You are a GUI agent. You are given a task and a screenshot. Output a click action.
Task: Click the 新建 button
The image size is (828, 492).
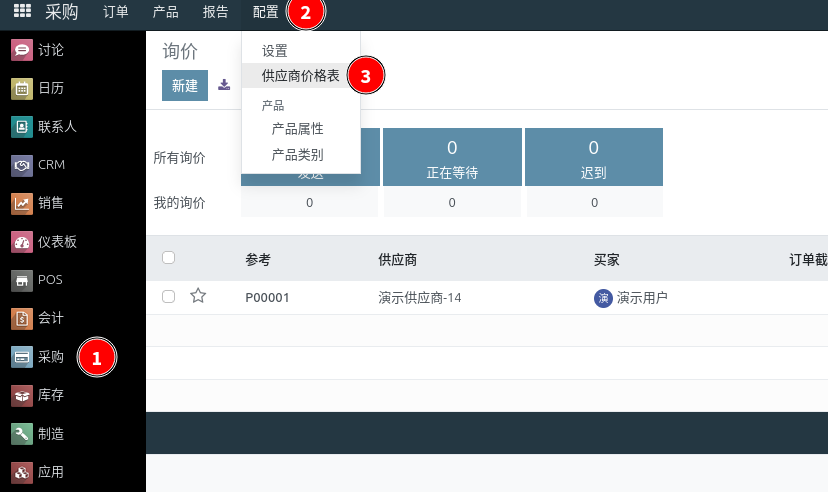click(x=185, y=86)
